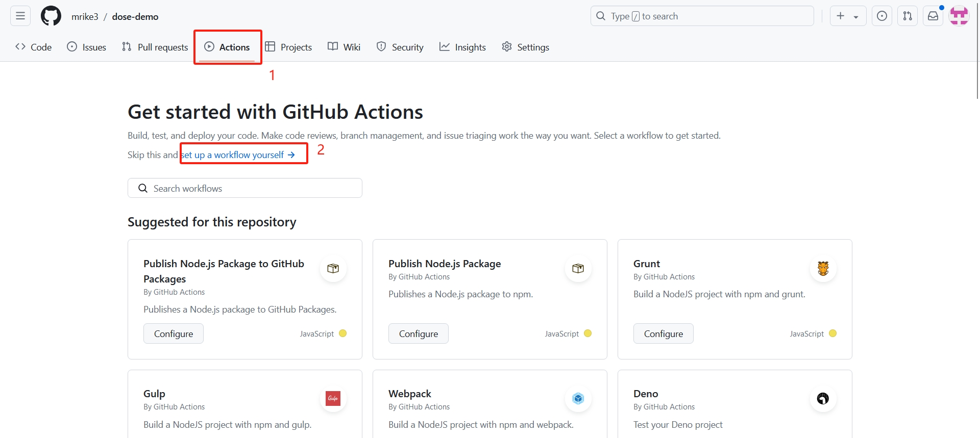Open the issues shortcut icon in header
This screenshot has width=980, height=438.
click(881, 16)
